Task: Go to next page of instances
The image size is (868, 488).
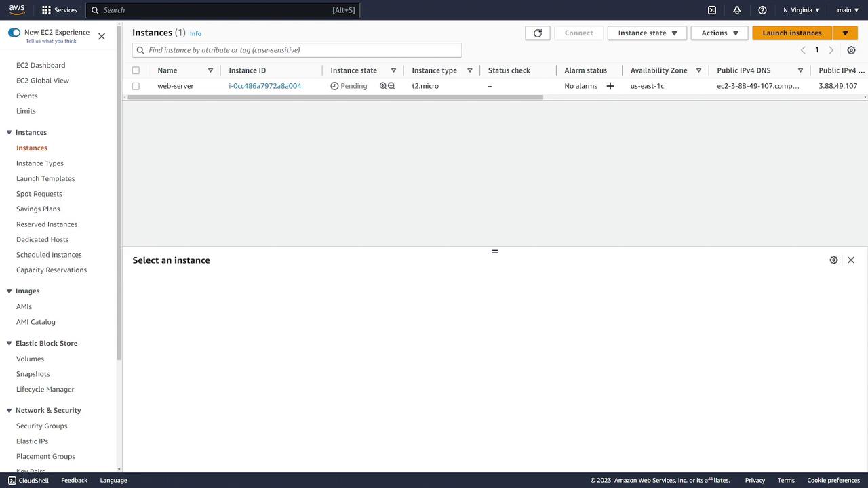Action: tap(831, 50)
